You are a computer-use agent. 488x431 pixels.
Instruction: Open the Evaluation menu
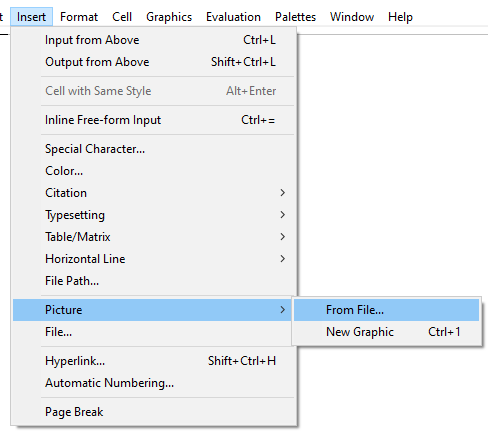(233, 17)
